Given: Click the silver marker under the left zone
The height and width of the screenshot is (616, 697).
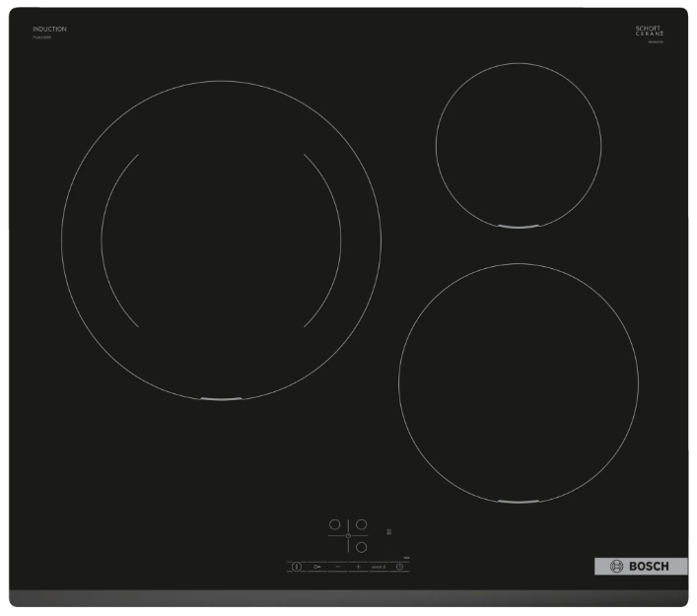Looking at the screenshot, I should pos(221,400).
